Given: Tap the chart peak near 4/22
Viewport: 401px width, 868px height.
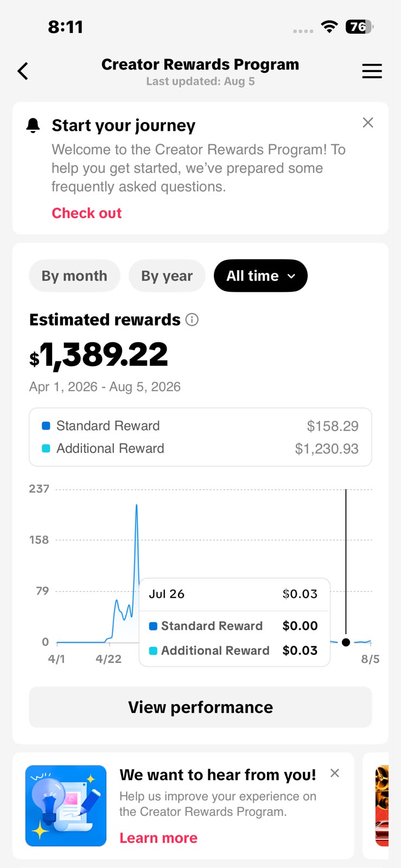Looking at the screenshot, I should click(x=136, y=506).
